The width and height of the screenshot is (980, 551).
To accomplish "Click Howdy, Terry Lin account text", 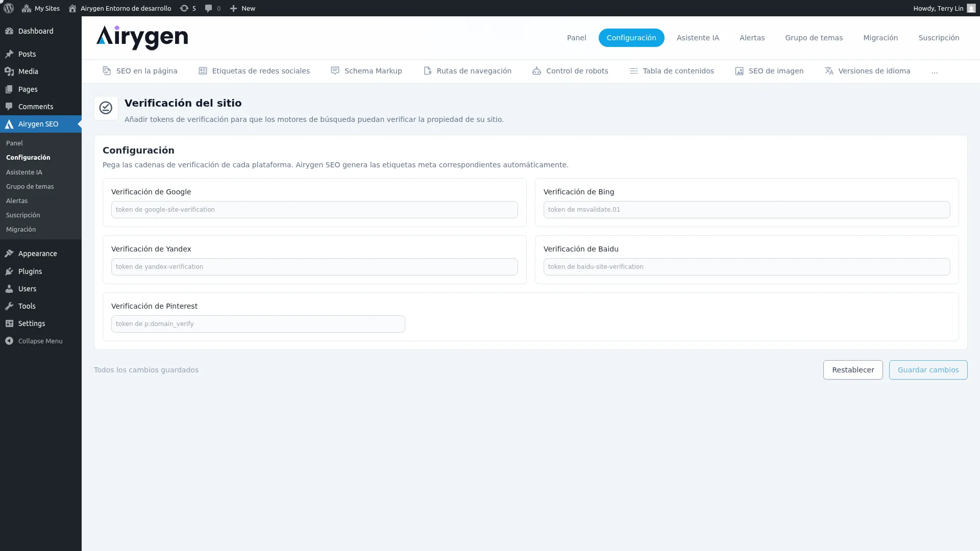I will [938, 8].
